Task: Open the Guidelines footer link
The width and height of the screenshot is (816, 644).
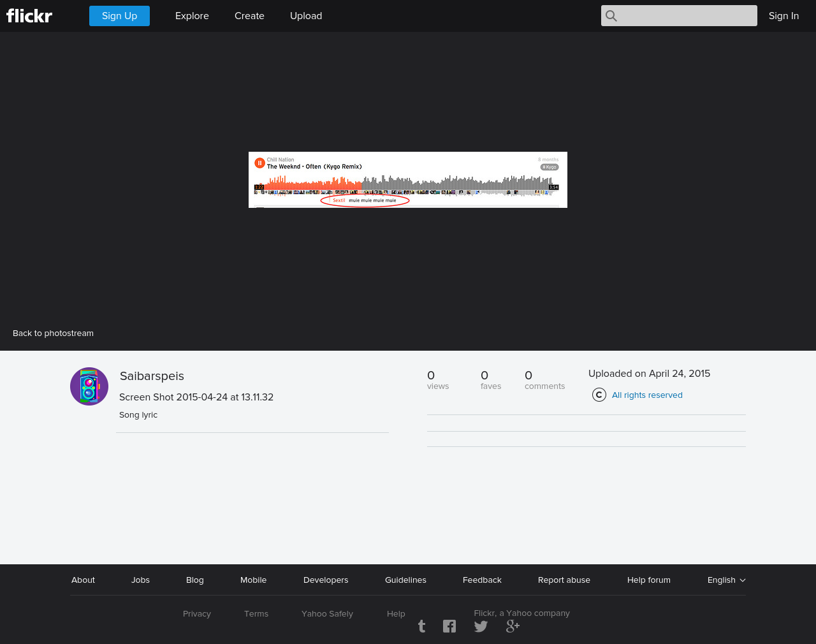Action: click(405, 580)
